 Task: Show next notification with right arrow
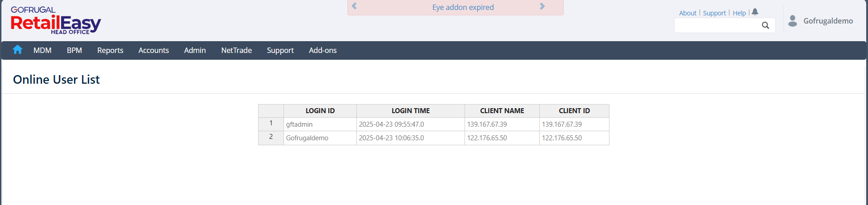(542, 6)
